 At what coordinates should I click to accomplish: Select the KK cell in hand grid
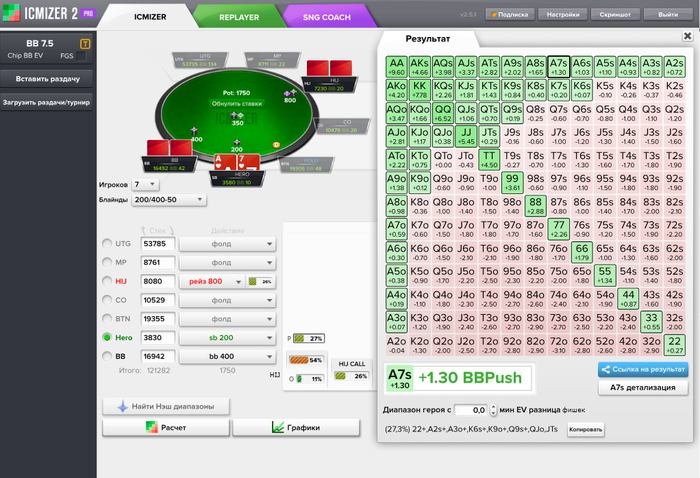pyautogui.click(x=420, y=90)
